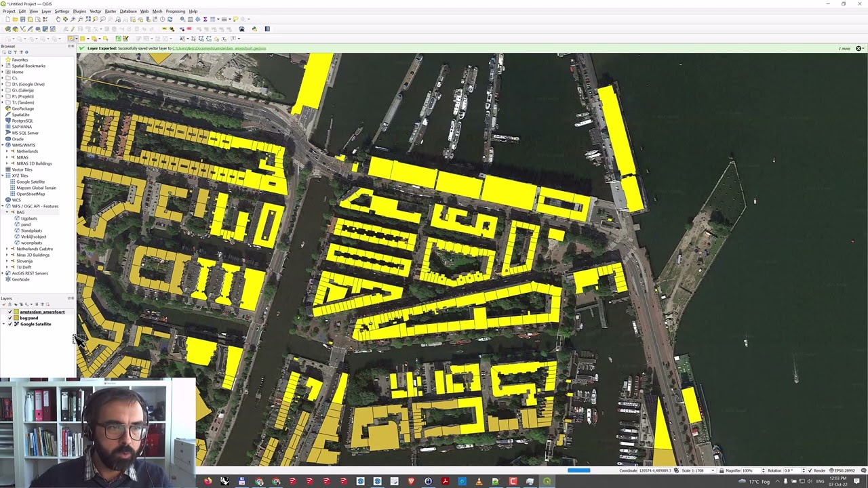
Task: Open the Raster menu
Action: 111,11
